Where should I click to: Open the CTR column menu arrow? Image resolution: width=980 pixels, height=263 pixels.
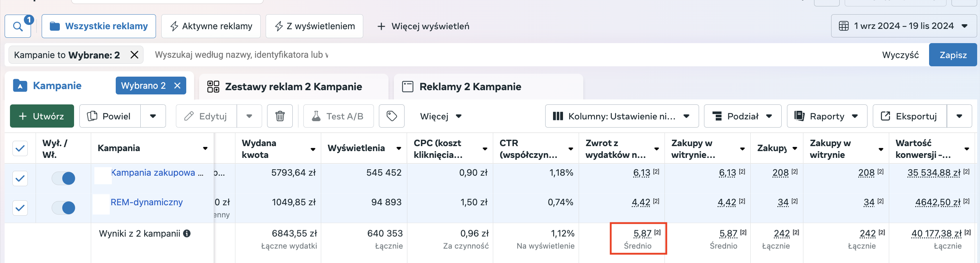click(x=570, y=149)
